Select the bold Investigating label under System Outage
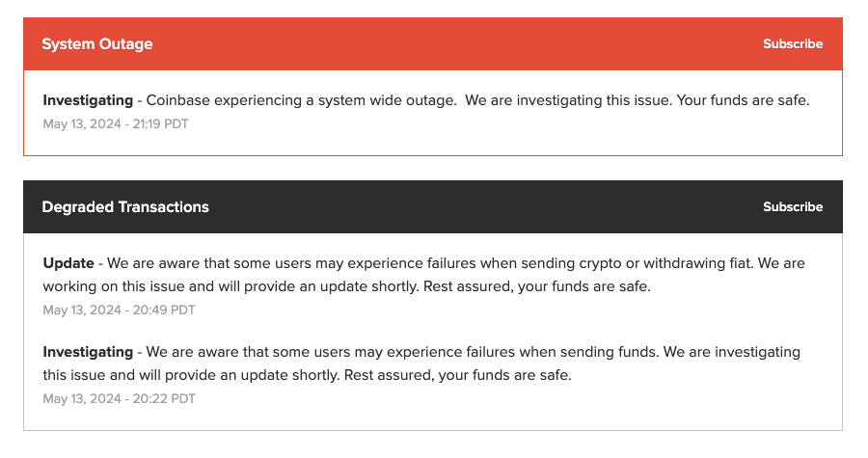This screenshot has height=458, width=868. [88, 100]
